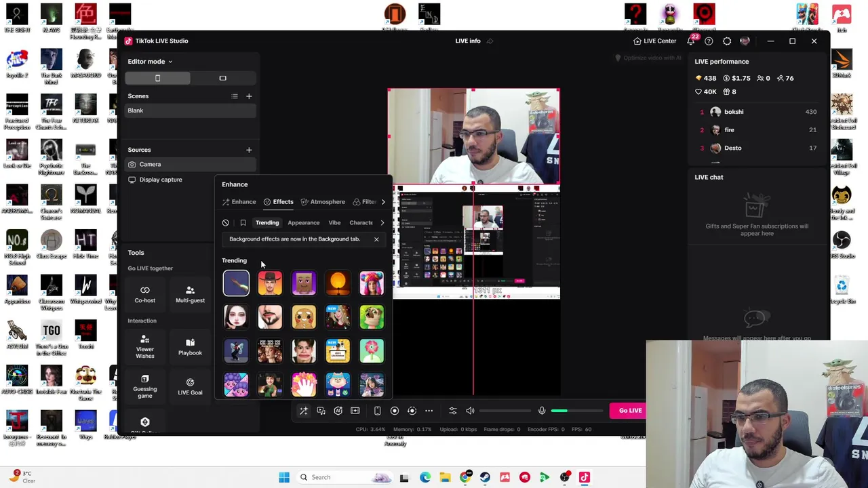Open the profile avatar menu
The width and height of the screenshot is (868, 488).
tap(745, 41)
